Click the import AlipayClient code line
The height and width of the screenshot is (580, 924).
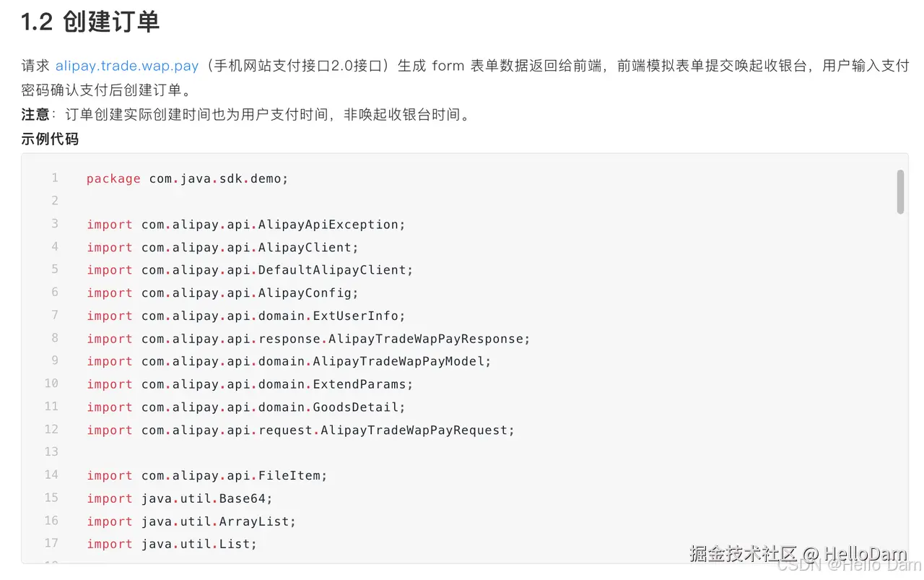[x=222, y=247]
